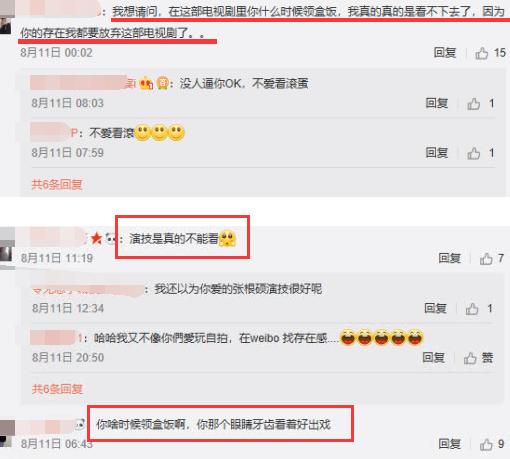The height and width of the screenshot is (459, 510).
Task: Click thumbs-up on the 07:59 reply
Action: click(473, 153)
